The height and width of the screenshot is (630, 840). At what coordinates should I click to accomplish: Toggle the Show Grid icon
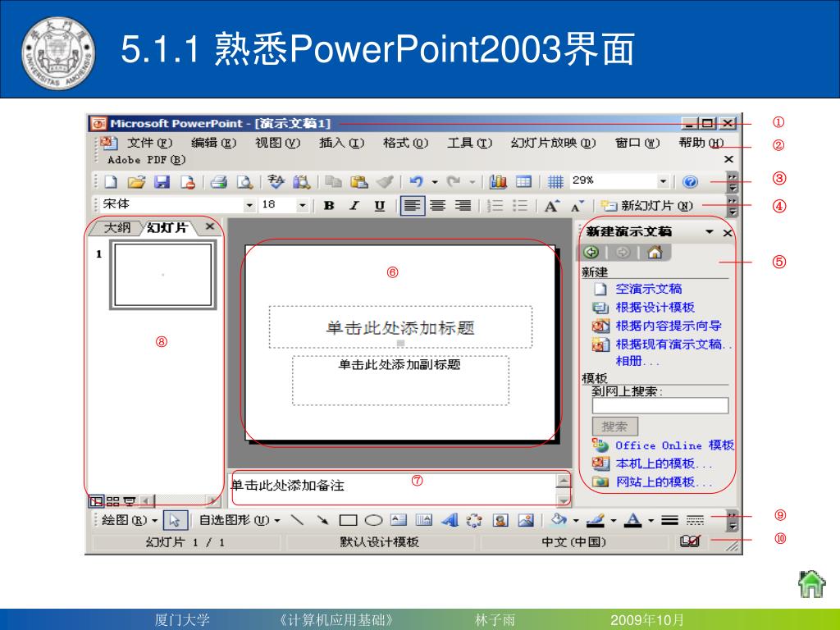(x=555, y=181)
